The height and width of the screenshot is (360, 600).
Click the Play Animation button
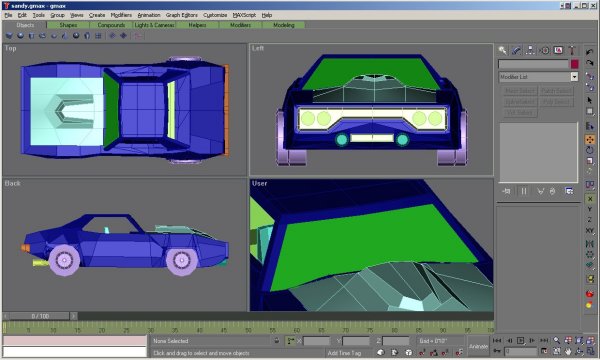tap(520, 340)
